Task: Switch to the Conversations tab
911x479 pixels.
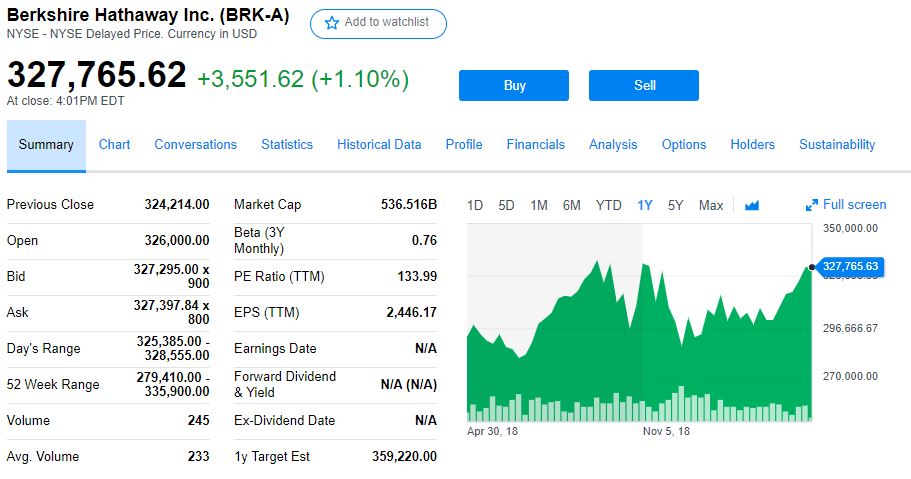Action: (195, 144)
